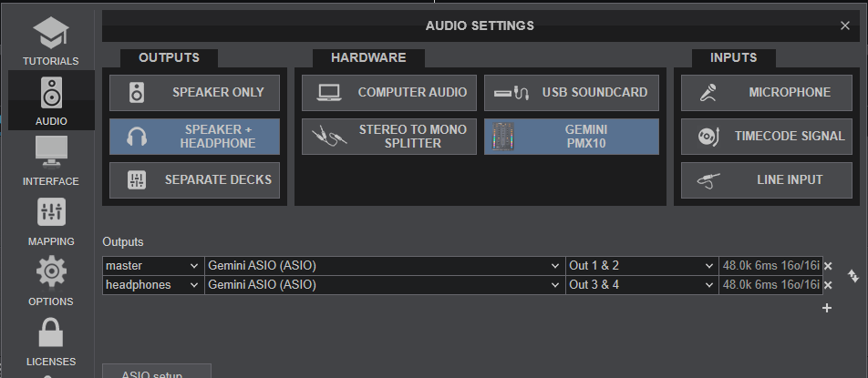Select Speaker Only output mode
The height and width of the screenshot is (378, 868).
tap(194, 92)
